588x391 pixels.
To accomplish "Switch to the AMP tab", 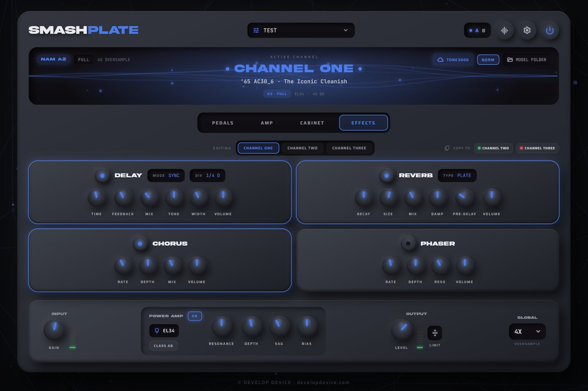I will [267, 123].
